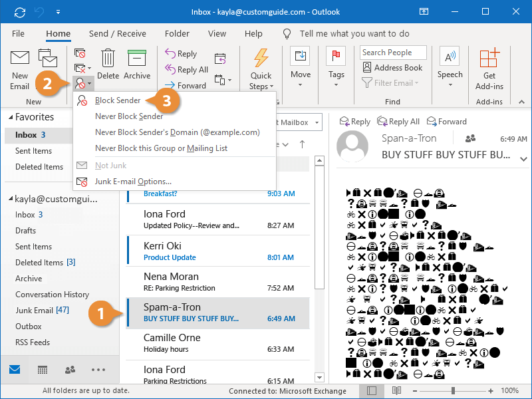Viewport: 532px width, 399px height.
Task: Click the Reply arrow in ribbon
Action: (x=170, y=53)
